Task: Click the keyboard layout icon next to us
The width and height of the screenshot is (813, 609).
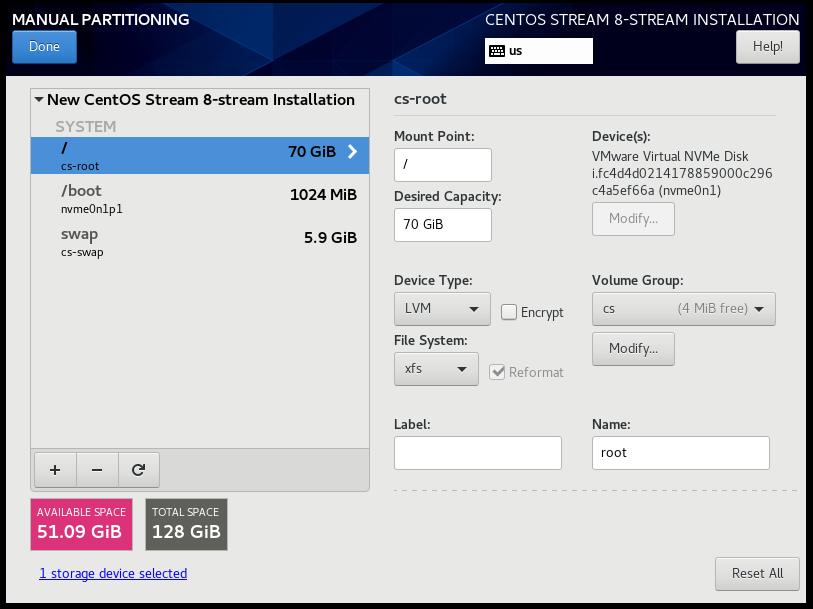Action: point(497,51)
